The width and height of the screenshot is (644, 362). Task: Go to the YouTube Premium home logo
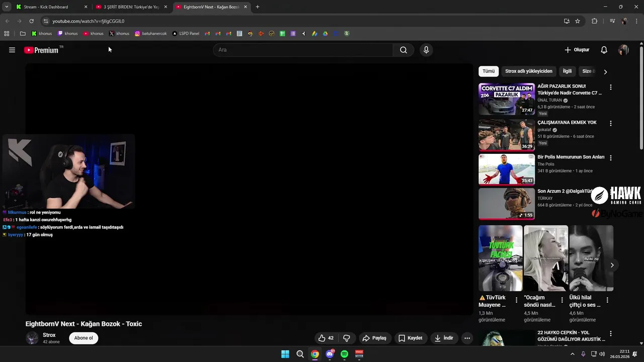point(42,50)
